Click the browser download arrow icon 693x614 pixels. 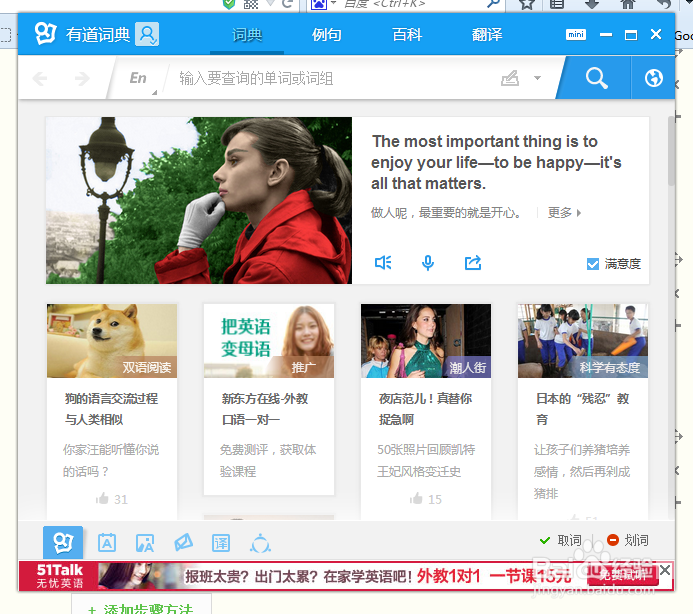[x=592, y=4]
